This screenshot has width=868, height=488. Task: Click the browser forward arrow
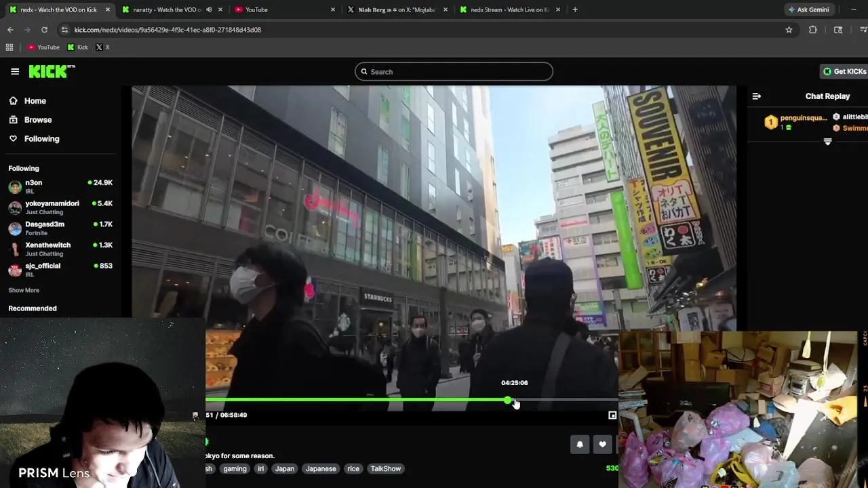(27, 30)
